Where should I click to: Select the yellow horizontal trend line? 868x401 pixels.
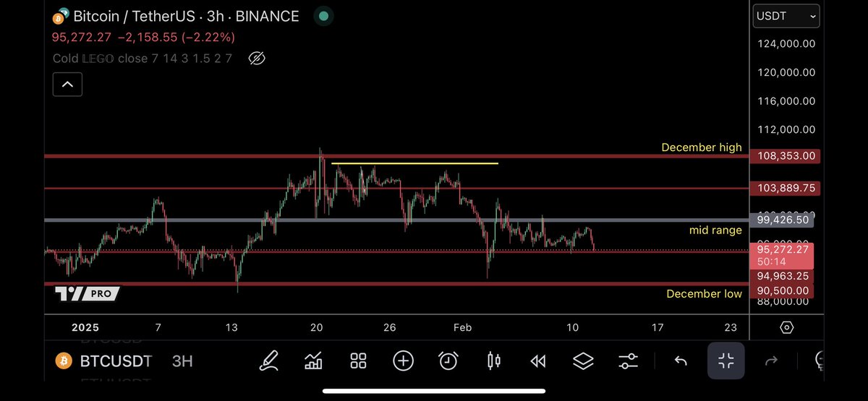(x=414, y=163)
